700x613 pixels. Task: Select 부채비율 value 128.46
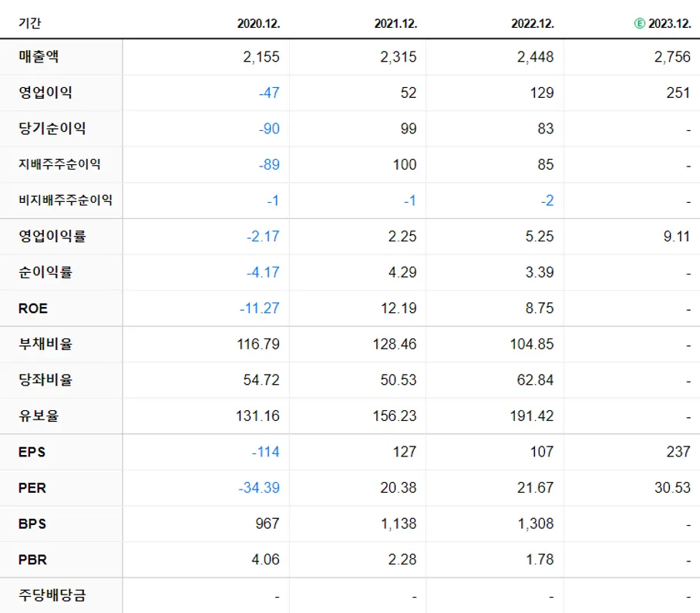[395, 344]
